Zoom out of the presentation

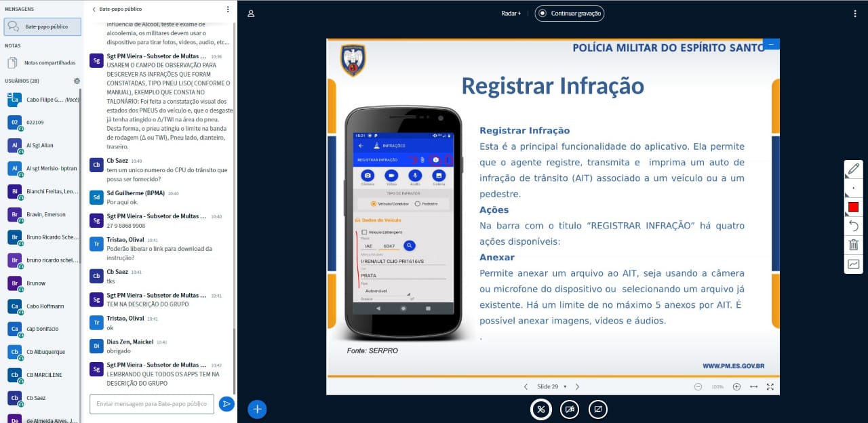tap(698, 386)
